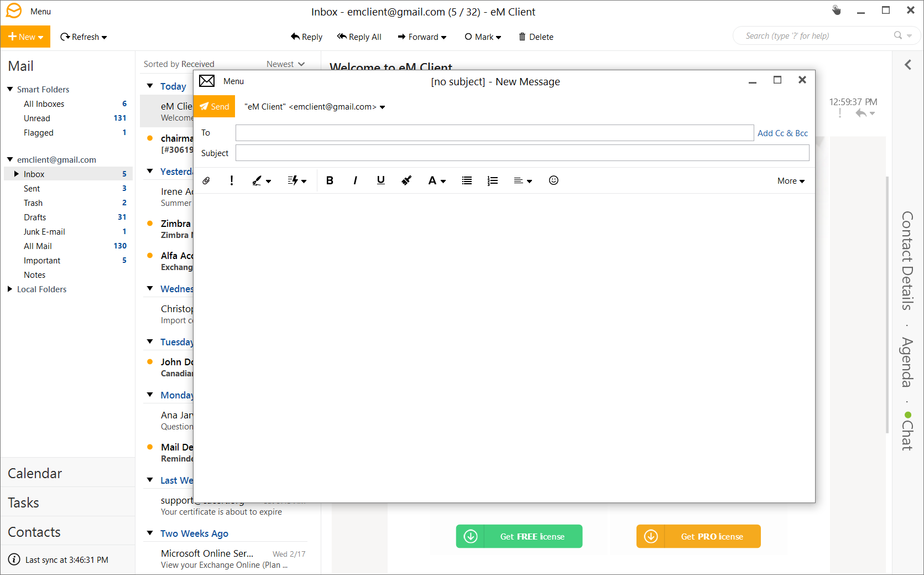
Task: Switch to Tasks section
Action: point(67,503)
